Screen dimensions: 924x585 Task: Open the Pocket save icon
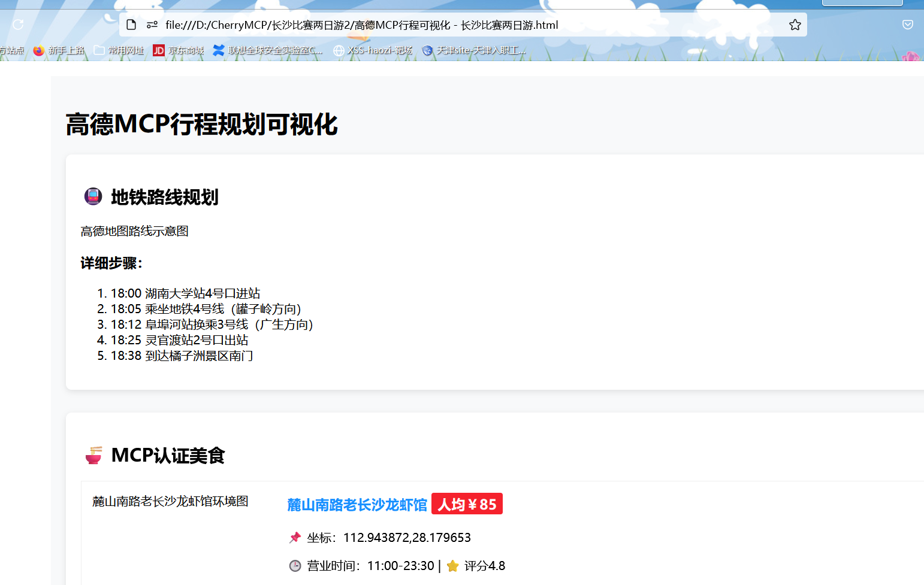[x=908, y=25]
